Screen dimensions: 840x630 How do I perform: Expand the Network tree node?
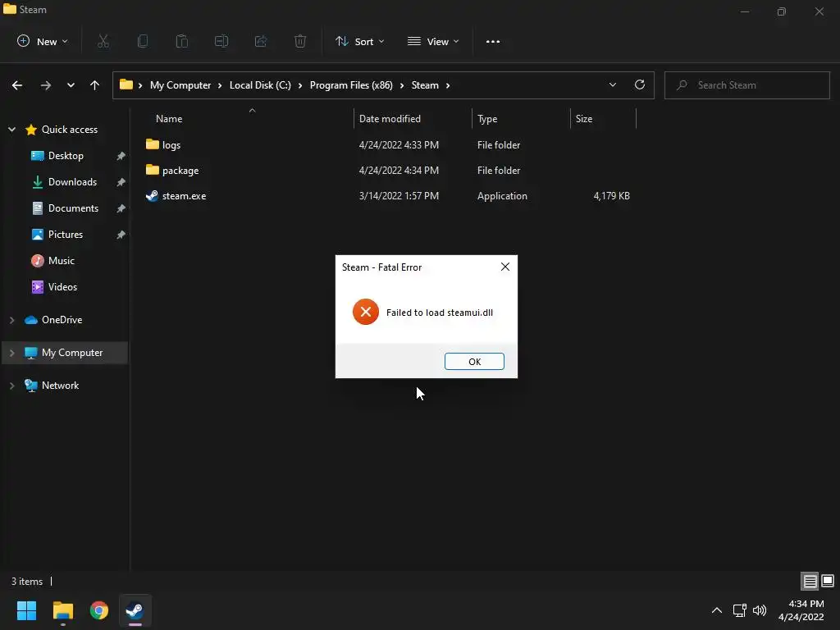click(x=11, y=386)
